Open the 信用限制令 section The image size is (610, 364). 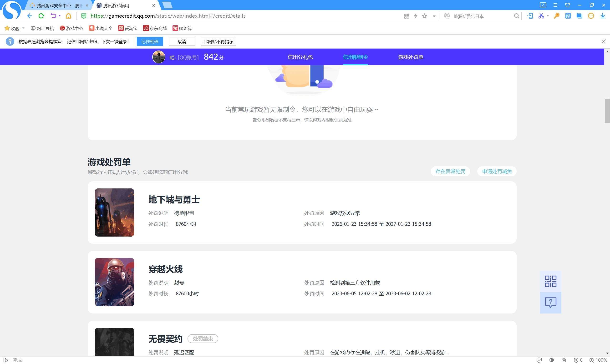356,57
